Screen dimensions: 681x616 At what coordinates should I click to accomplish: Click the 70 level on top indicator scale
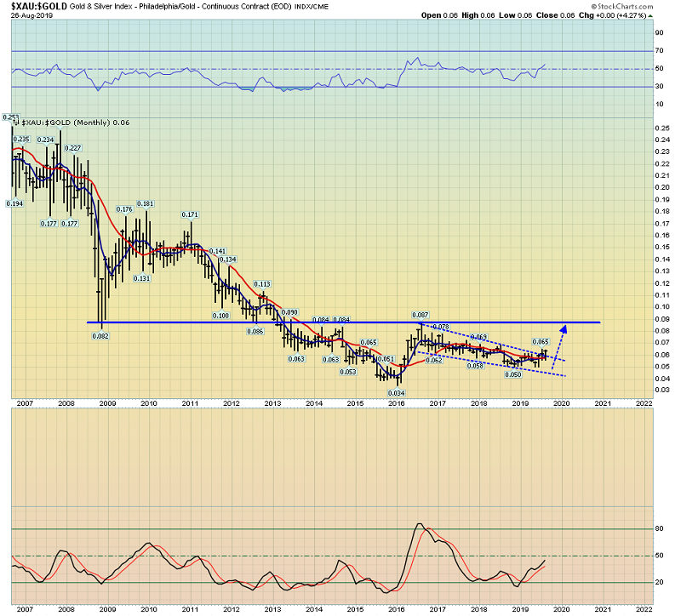point(659,51)
